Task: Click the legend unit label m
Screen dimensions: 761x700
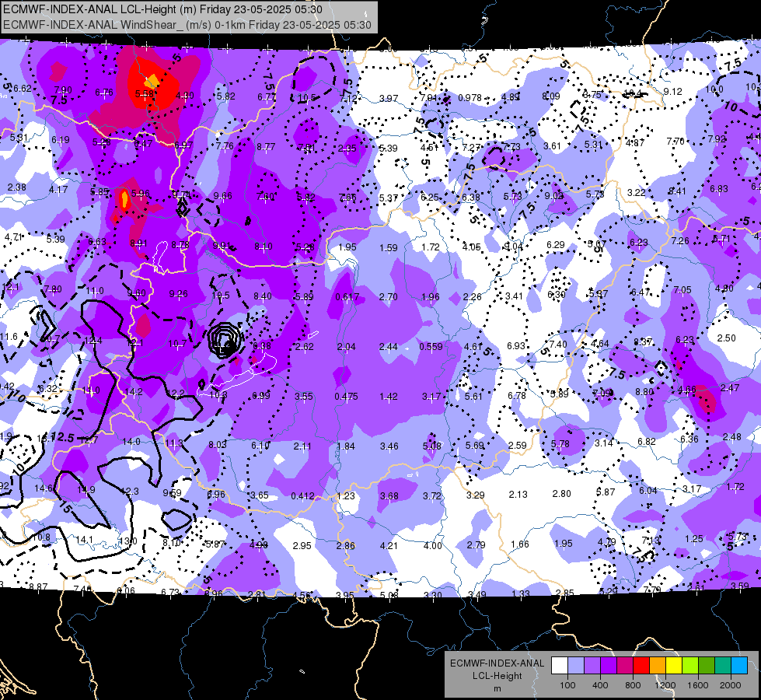Action: (x=497, y=689)
